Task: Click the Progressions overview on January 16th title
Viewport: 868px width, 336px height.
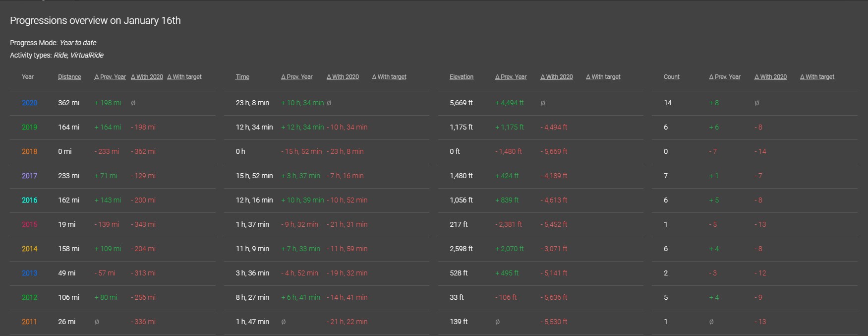Action: pos(95,20)
